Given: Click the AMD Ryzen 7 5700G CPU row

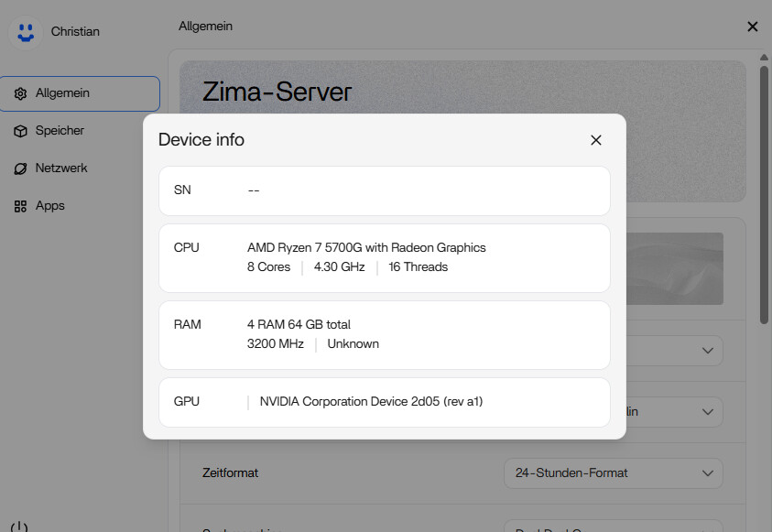Looking at the screenshot, I should (x=384, y=257).
